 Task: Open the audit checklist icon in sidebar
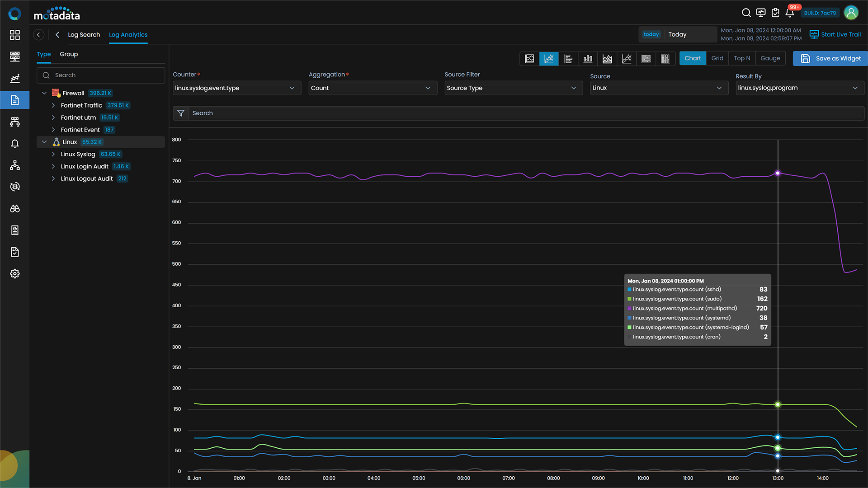[x=15, y=252]
